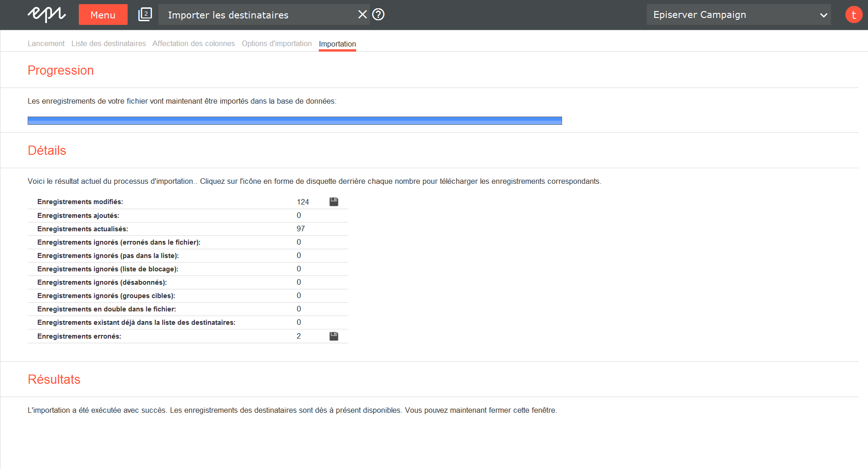The height and width of the screenshot is (469, 868).
Task: Click the Résultats heading
Action: [54, 379]
